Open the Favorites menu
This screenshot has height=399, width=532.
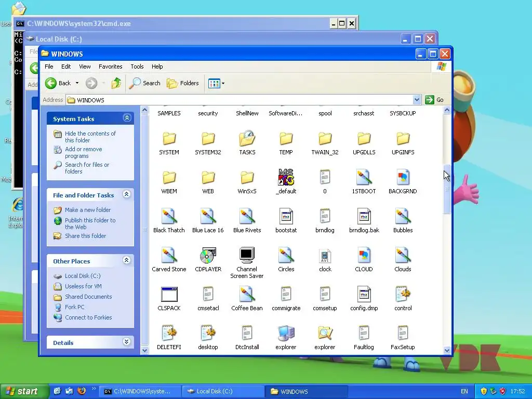point(110,66)
